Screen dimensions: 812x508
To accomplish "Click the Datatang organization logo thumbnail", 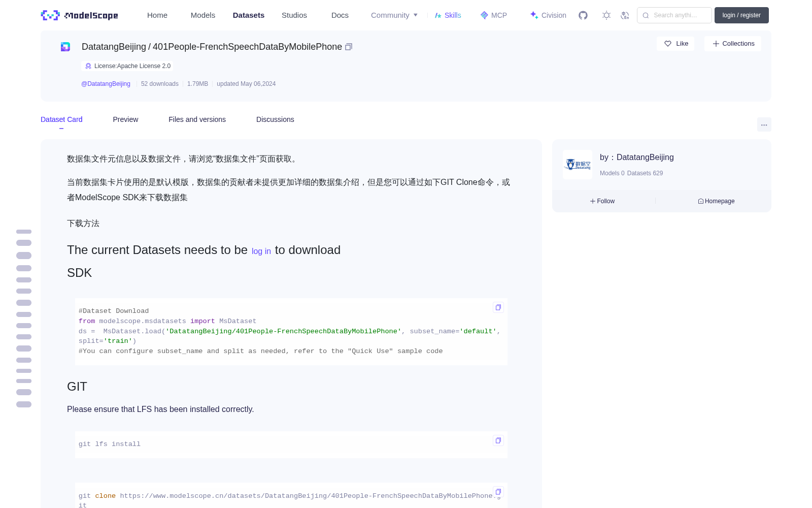I will click(578, 165).
